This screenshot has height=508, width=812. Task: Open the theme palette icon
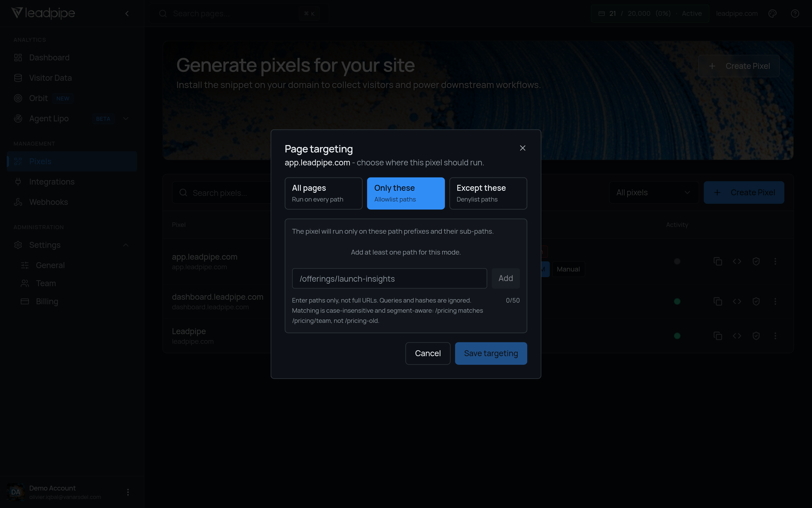[x=773, y=14]
